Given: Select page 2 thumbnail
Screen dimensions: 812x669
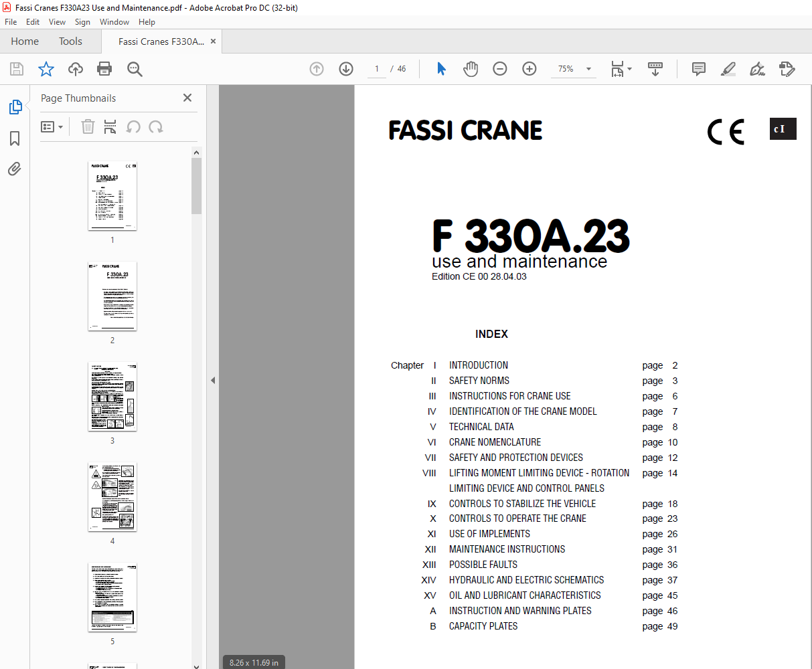Looking at the screenshot, I should click(112, 296).
